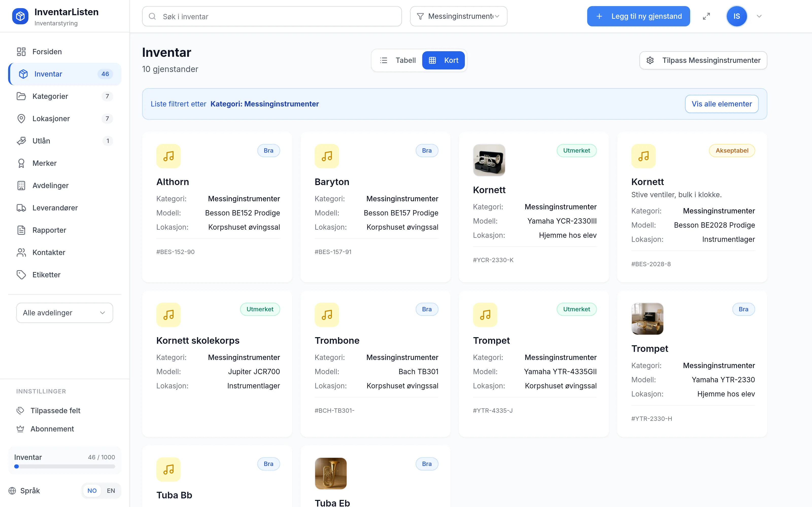Open Leverandører using the truck icon
This screenshot has height=507, width=812.
(21, 208)
